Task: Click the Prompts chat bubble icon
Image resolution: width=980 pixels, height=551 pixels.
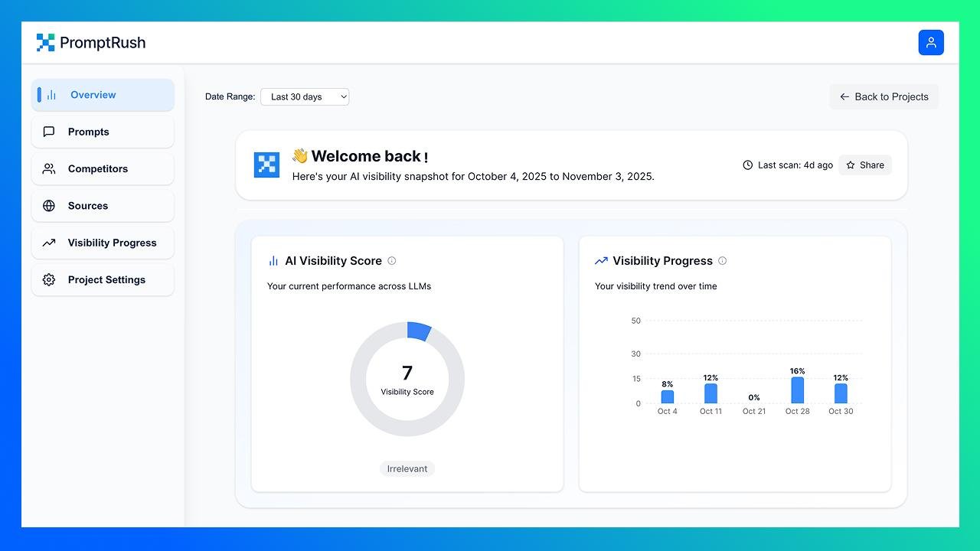Action: click(49, 132)
